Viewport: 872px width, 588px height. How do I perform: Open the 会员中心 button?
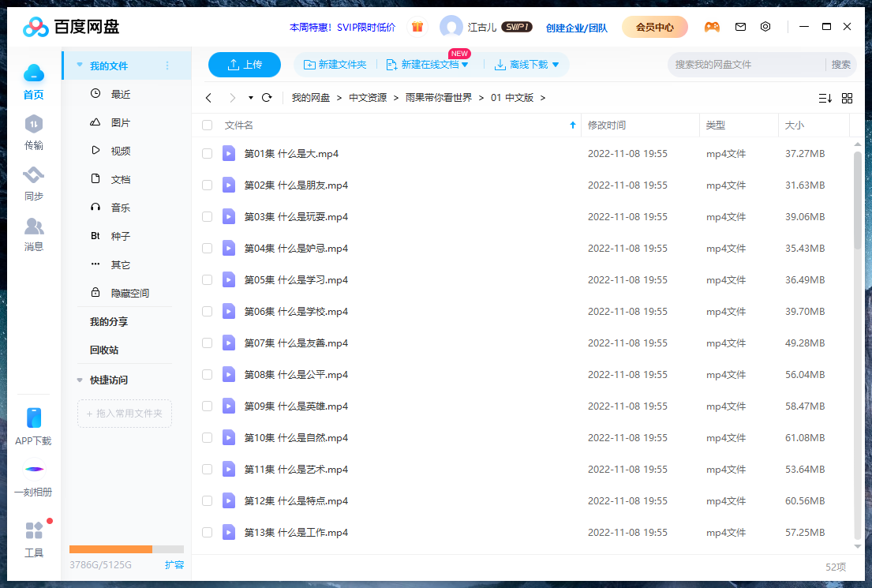pos(654,27)
